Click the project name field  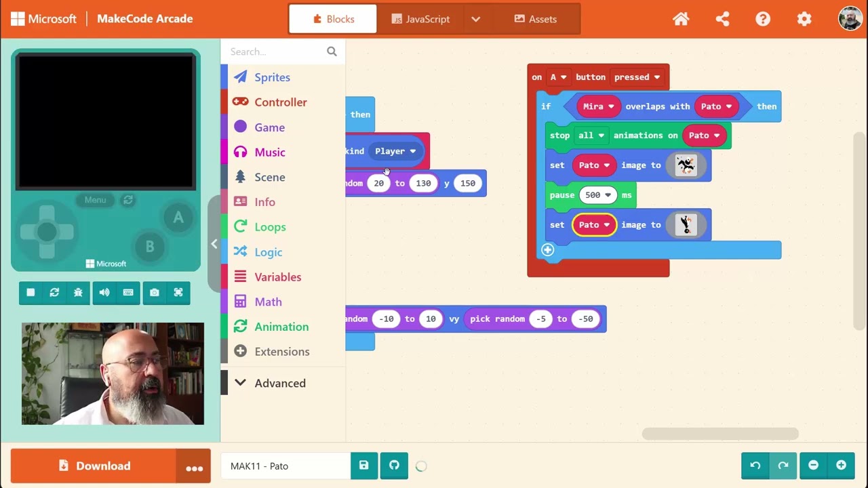[x=285, y=466]
